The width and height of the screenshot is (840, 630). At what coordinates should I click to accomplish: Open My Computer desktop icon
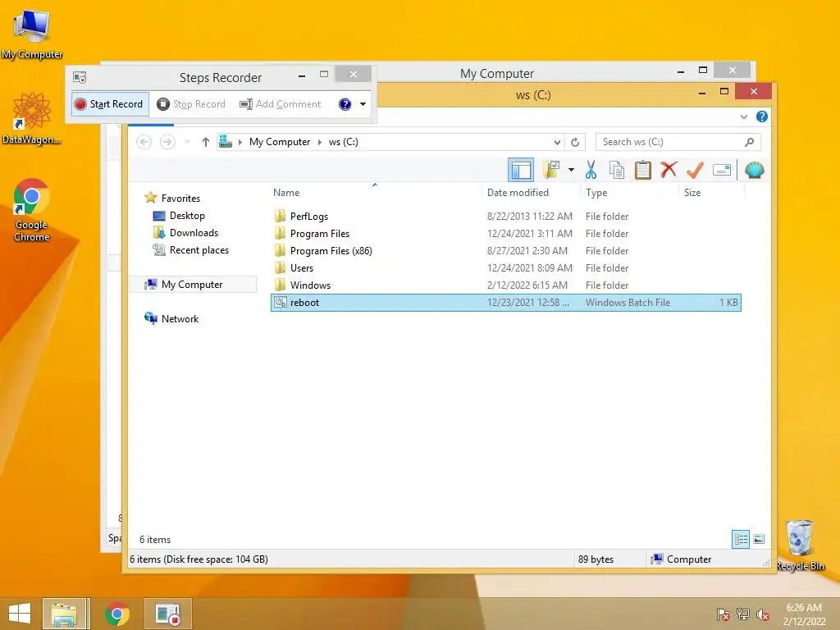(31, 34)
